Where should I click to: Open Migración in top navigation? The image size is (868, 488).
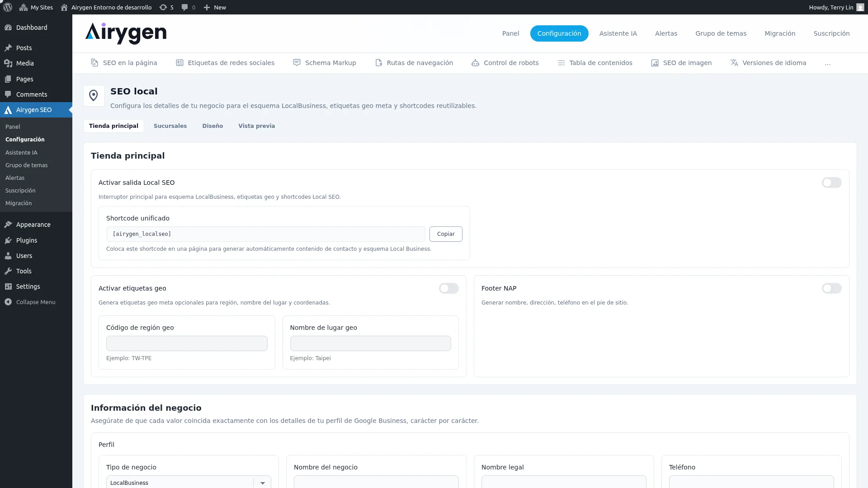(x=779, y=33)
